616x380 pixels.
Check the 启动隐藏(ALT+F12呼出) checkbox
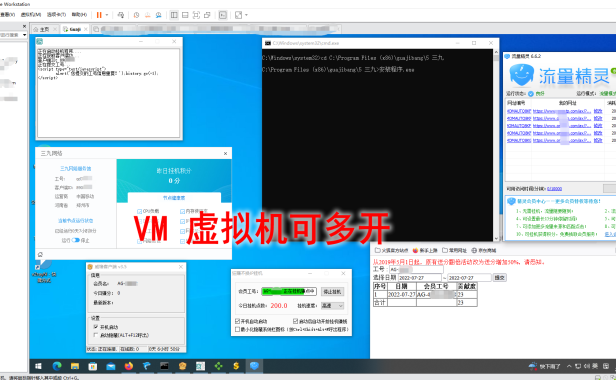point(95,335)
